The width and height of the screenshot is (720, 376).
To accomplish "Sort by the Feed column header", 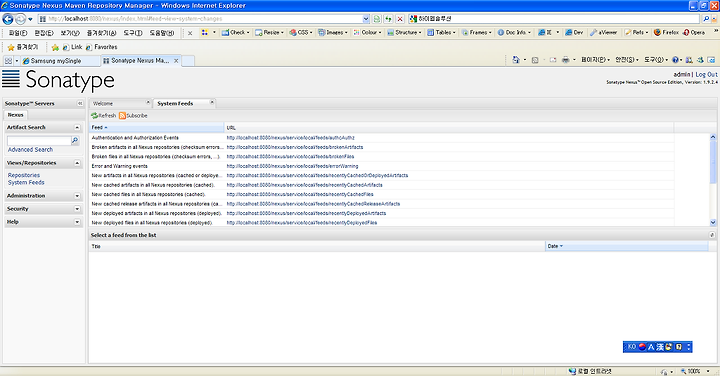I will (157, 128).
